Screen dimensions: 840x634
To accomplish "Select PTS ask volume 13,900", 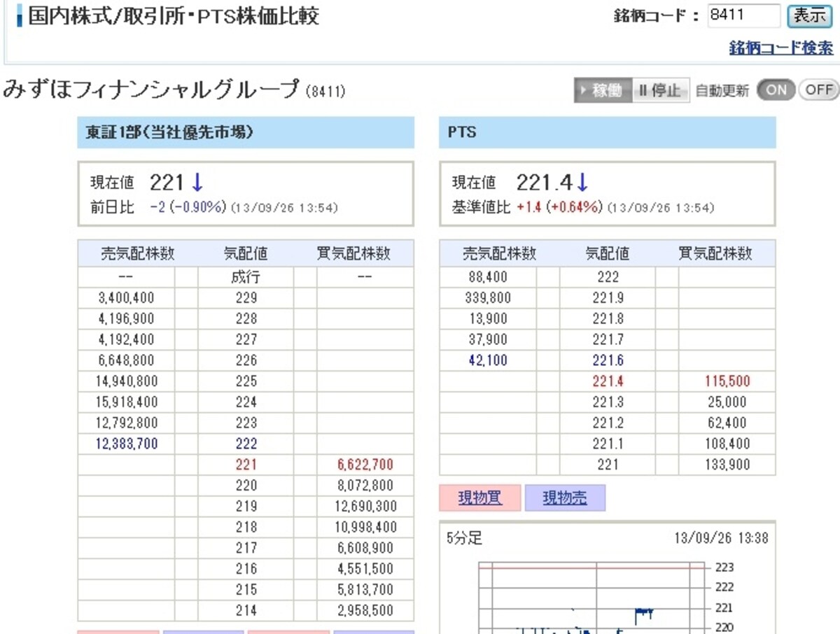I will (x=488, y=319).
